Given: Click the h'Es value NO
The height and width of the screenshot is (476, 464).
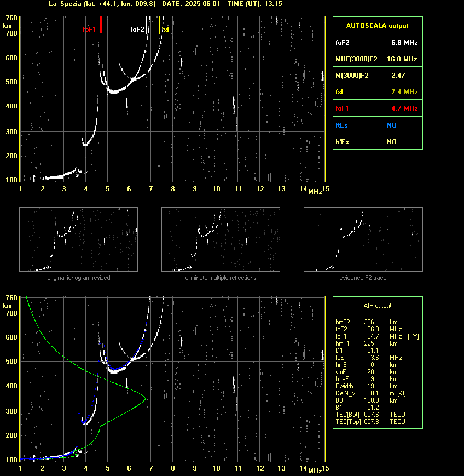Looking at the screenshot, I should point(392,141).
